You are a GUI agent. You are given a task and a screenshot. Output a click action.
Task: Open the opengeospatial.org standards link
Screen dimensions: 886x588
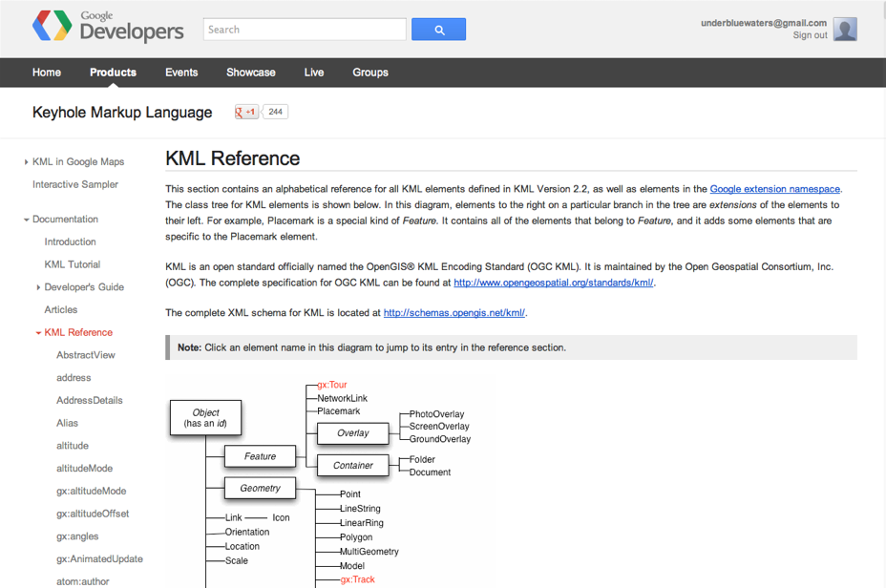(553, 283)
